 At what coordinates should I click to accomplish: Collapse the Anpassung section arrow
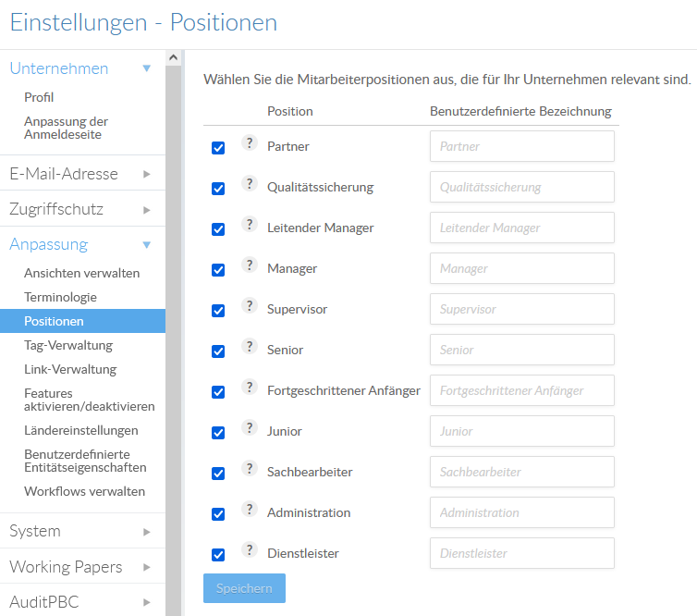(147, 244)
